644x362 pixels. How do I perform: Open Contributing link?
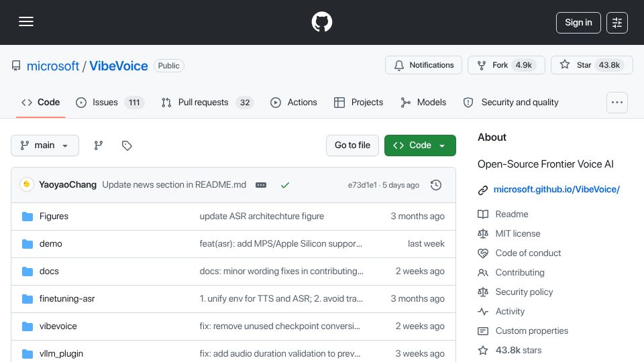520,273
